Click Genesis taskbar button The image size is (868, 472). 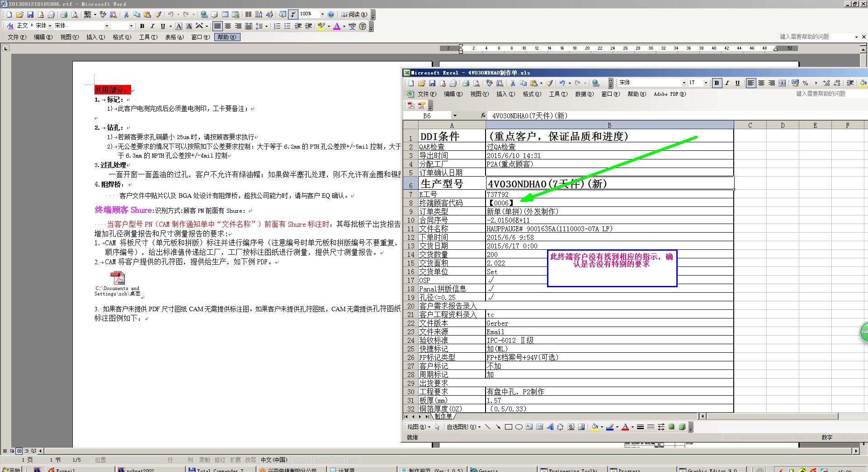(502, 470)
